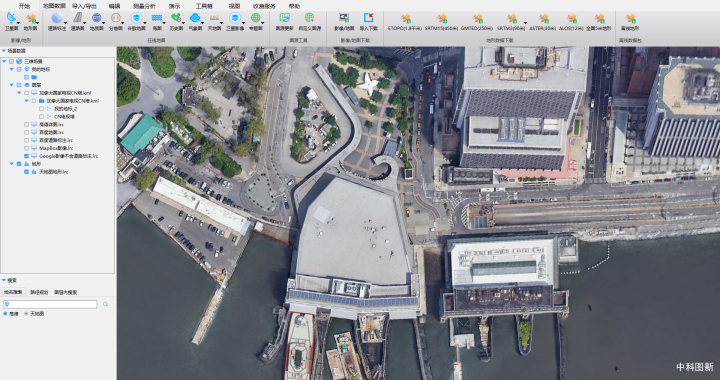Click the magnifier search icon beside search box
This screenshot has height=380, width=720.
[106, 304]
